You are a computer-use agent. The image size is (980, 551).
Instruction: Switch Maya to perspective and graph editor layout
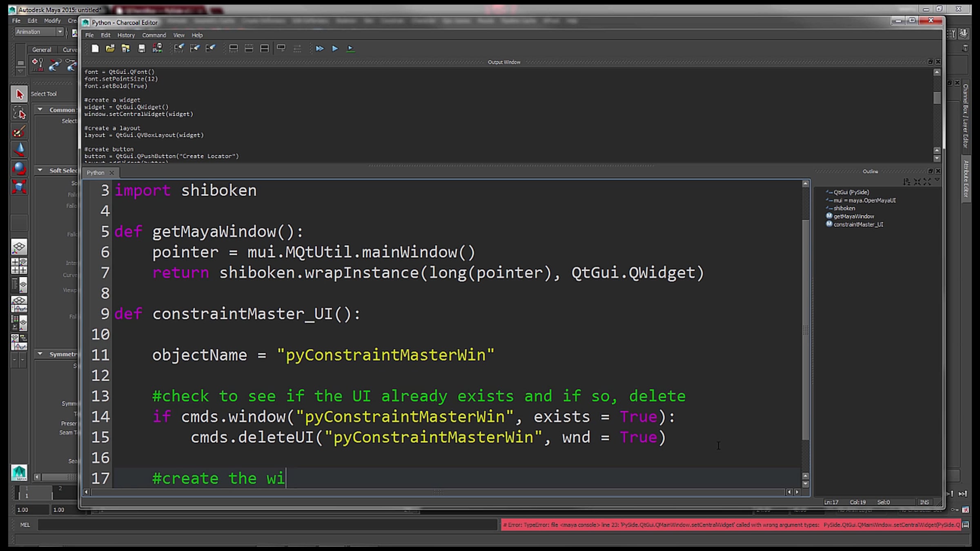pos(19,304)
